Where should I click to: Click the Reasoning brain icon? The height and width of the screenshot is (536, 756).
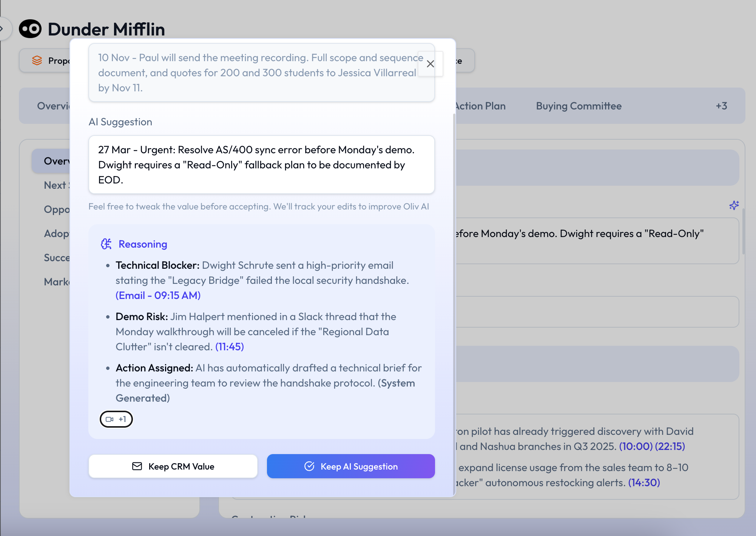pos(106,244)
